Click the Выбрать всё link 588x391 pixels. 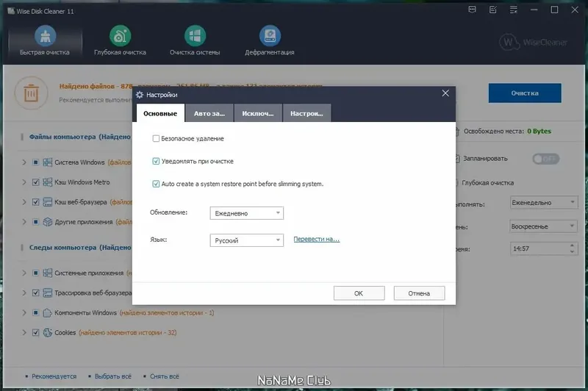tap(113, 376)
